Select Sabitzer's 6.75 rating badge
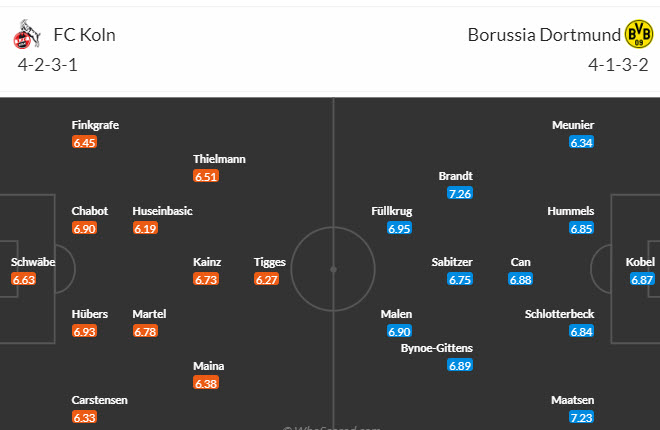This screenshot has width=660, height=430. coord(460,280)
